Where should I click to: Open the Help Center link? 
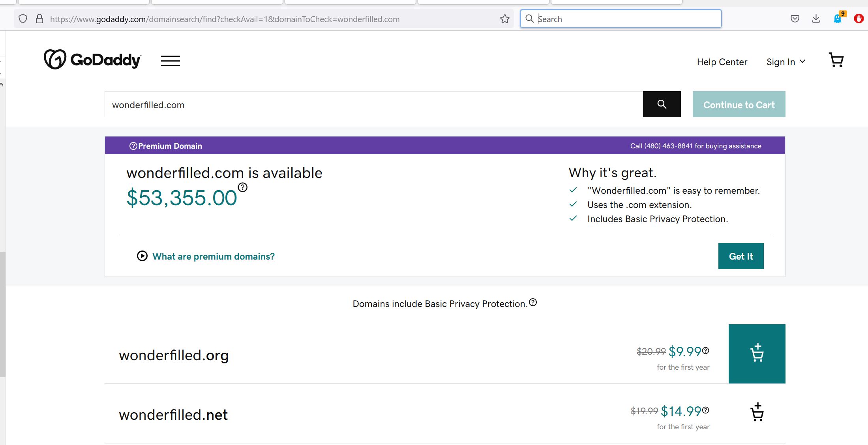coord(722,62)
